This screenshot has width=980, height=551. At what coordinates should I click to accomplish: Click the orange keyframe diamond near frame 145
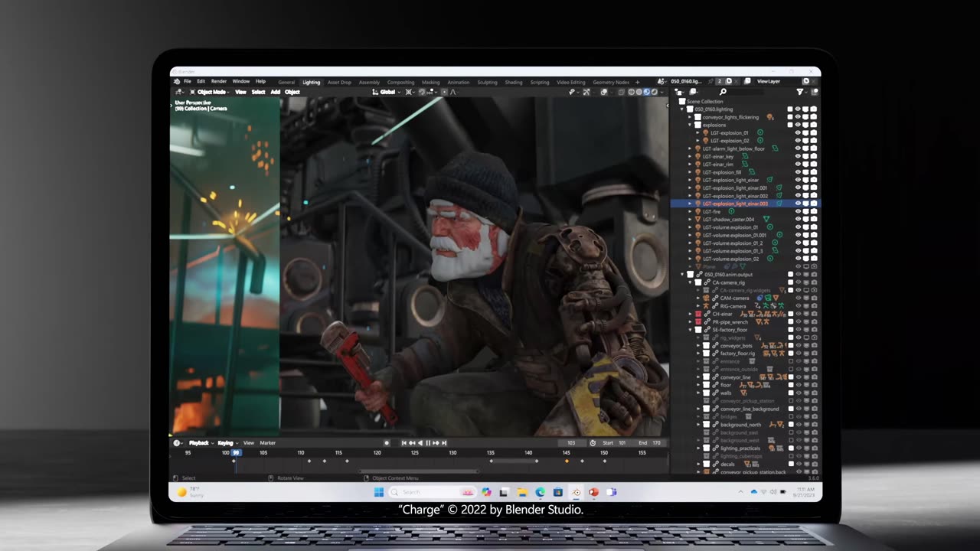[x=567, y=461]
